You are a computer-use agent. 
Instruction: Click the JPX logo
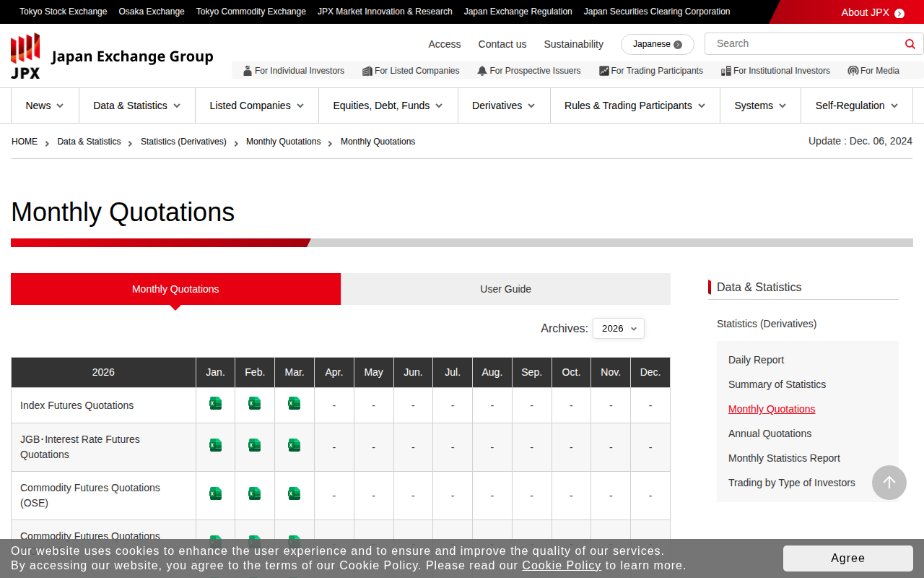point(25,56)
